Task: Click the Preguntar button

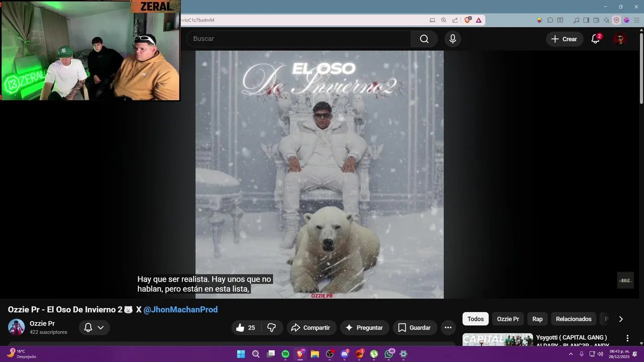Action: click(x=364, y=328)
